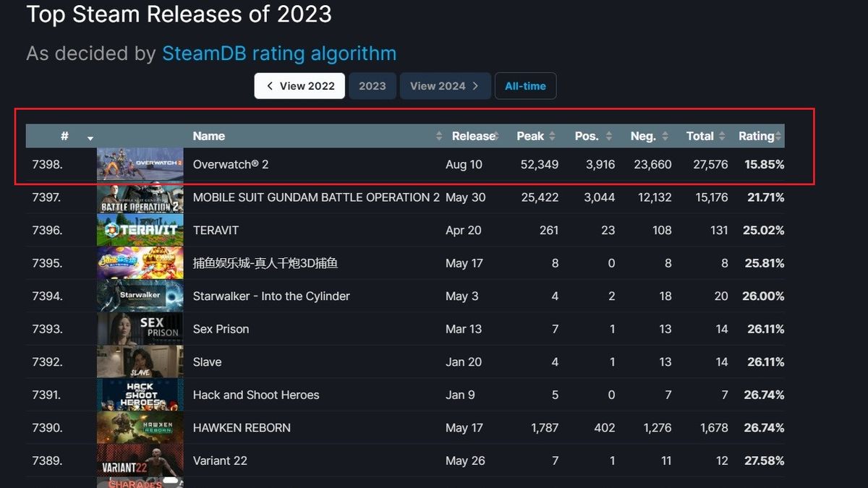868x488 pixels.
Task: Select the 15,176 total reviews value
Action: [x=710, y=197]
